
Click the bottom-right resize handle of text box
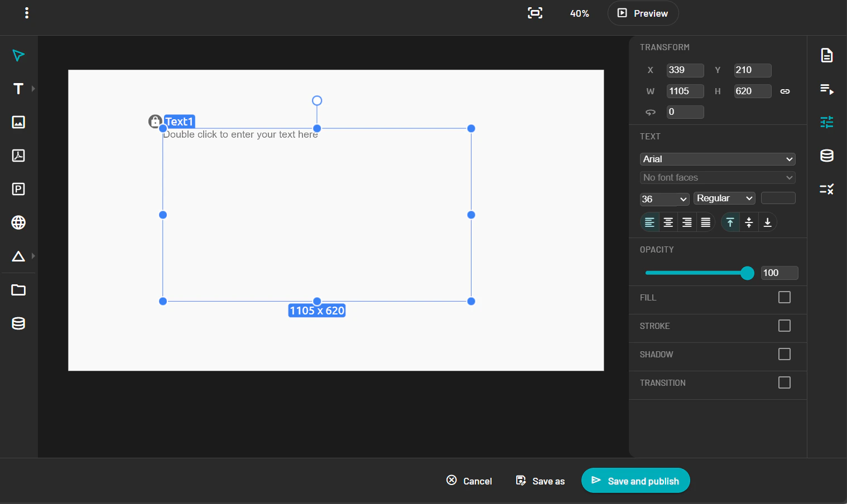click(471, 301)
